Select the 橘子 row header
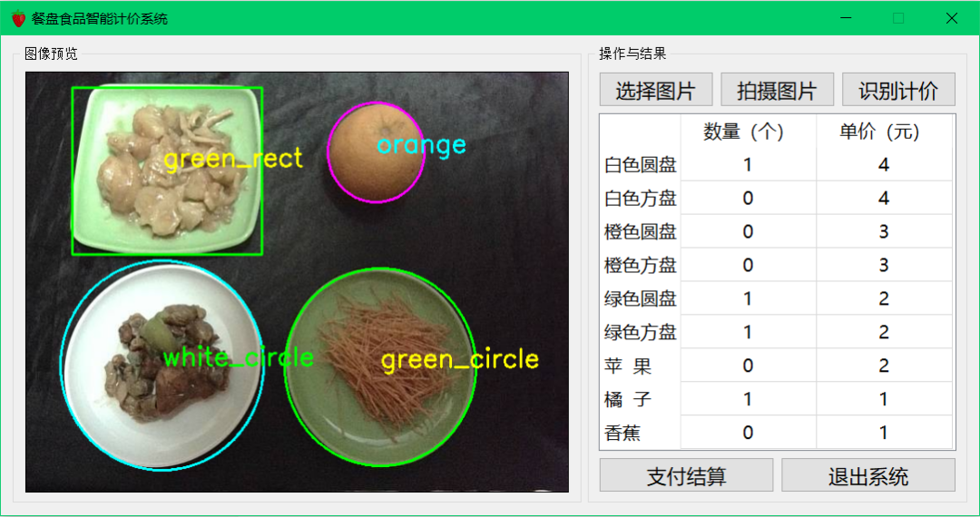Screen dimensions: 980x517 (x=640, y=399)
